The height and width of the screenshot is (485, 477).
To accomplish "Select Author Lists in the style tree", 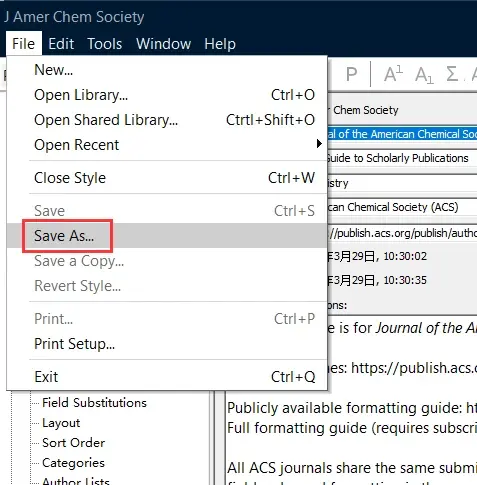I will tap(76, 481).
